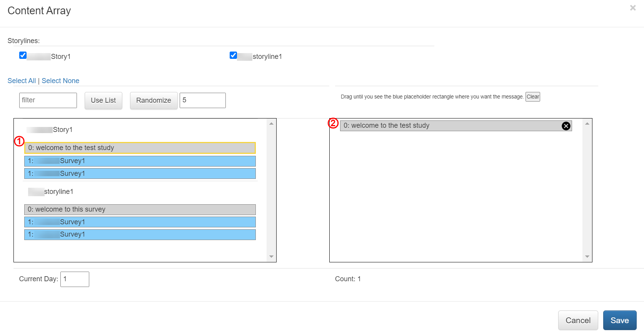The height and width of the screenshot is (332, 644).
Task: Select first Survey1 item under storyline1
Action: tap(140, 222)
